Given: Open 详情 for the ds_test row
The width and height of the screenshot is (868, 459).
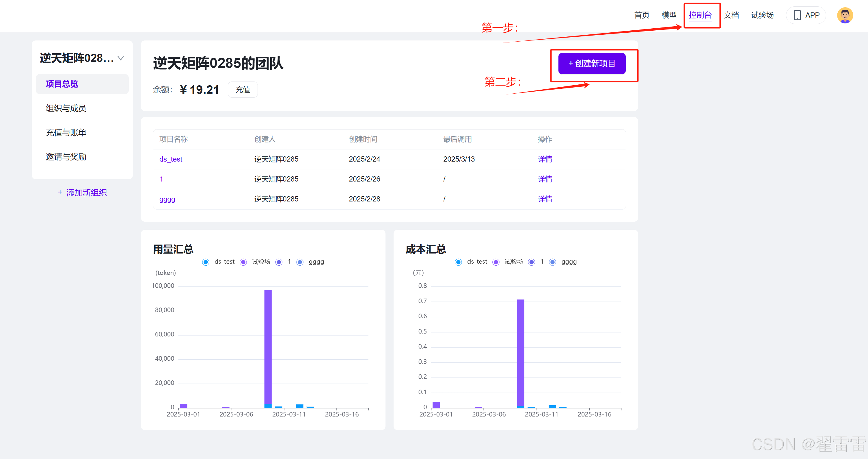Looking at the screenshot, I should [545, 159].
